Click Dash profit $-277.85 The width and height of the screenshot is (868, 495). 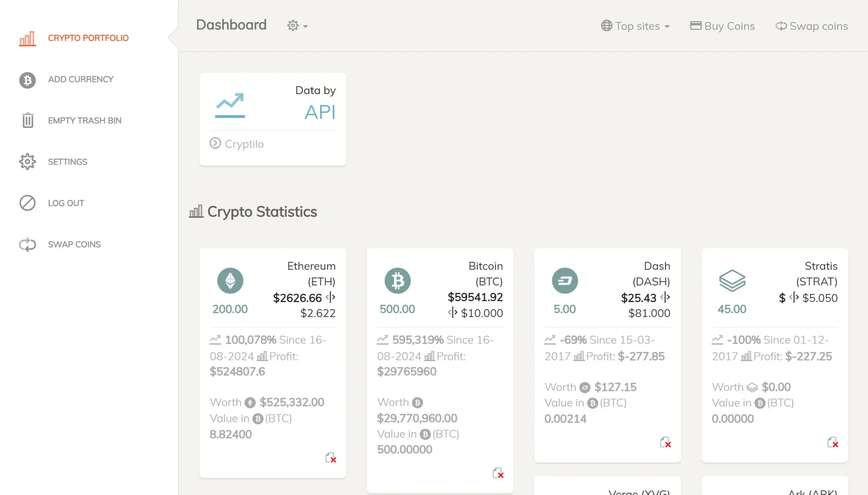pos(641,357)
